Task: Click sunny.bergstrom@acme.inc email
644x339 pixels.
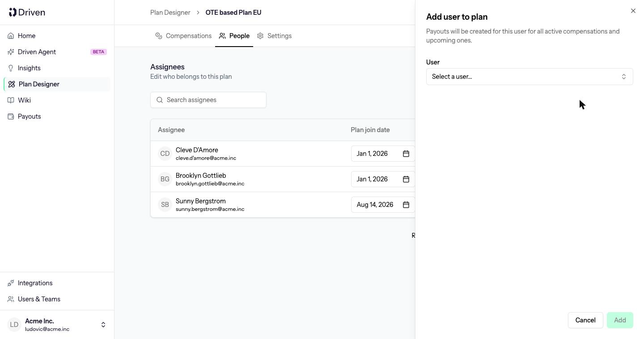Action: [x=210, y=209]
